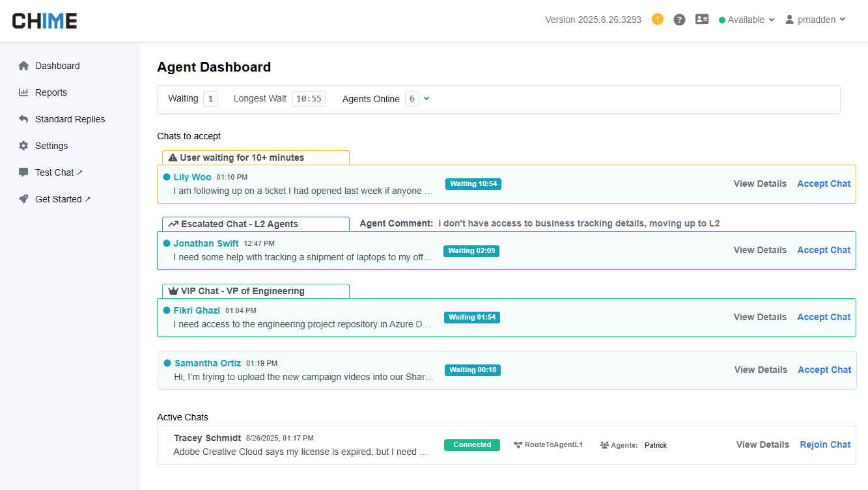
Task: Click the Reports bar chart icon
Action: [x=24, y=92]
